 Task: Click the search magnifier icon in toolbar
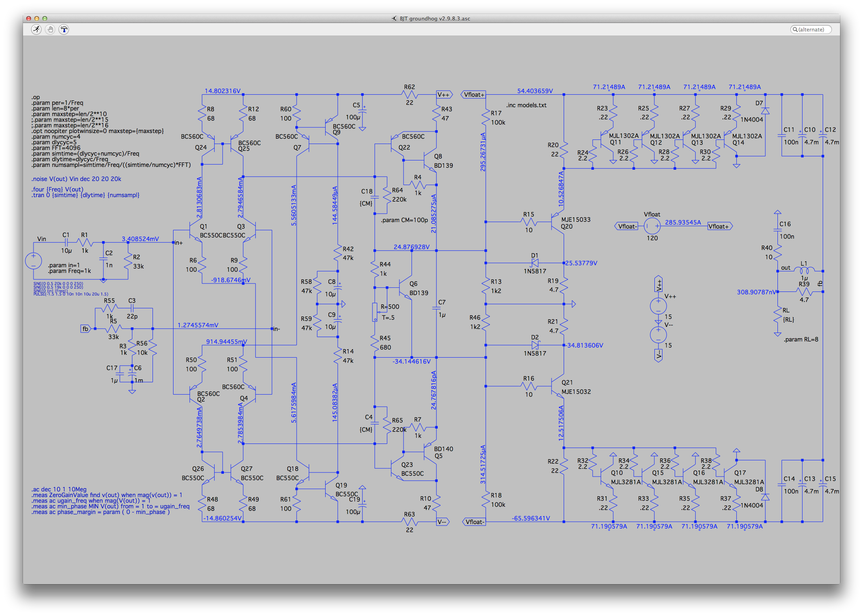[x=795, y=29]
